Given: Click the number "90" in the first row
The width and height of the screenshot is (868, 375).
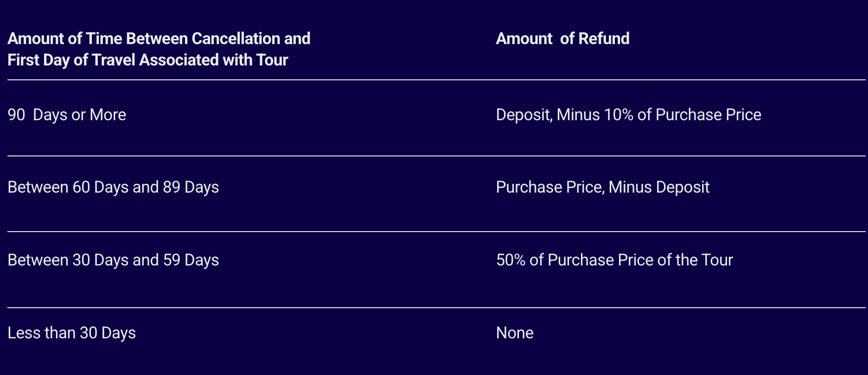Looking at the screenshot, I should (16, 115).
